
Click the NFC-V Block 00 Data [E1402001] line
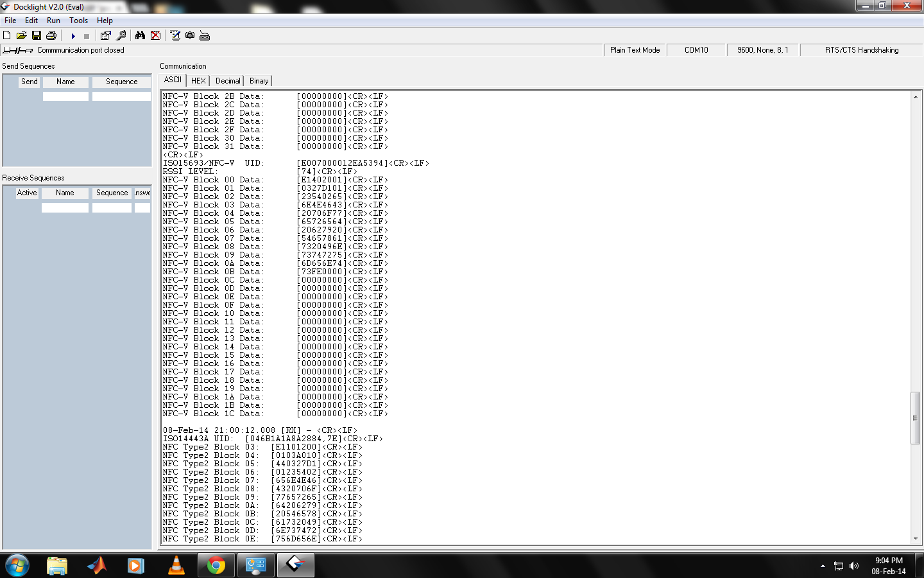(x=275, y=180)
